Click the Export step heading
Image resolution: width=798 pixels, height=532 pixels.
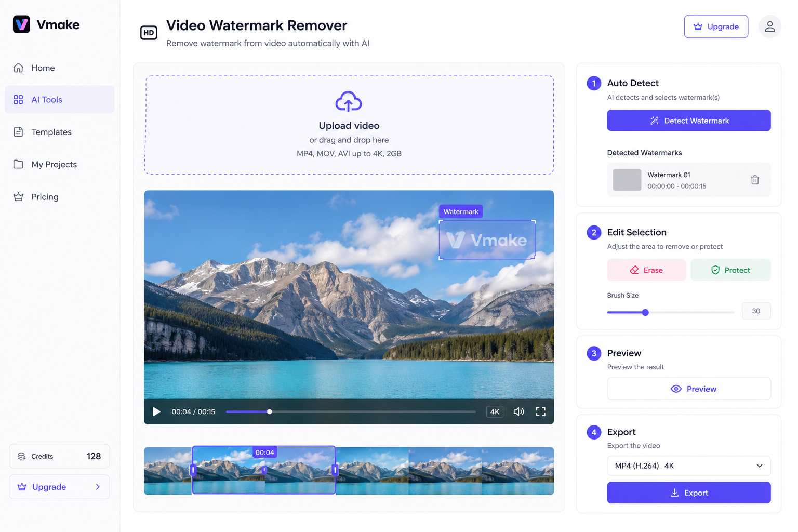(x=621, y=432)
